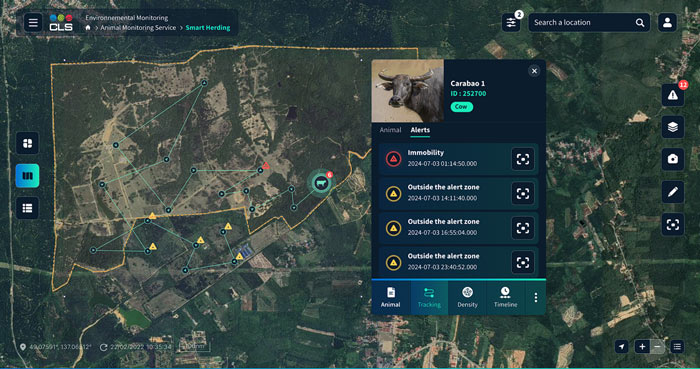The height and width of the screenshot is (369, 700).
Task: Focus map on the Immobility alert
Action: 523,159
